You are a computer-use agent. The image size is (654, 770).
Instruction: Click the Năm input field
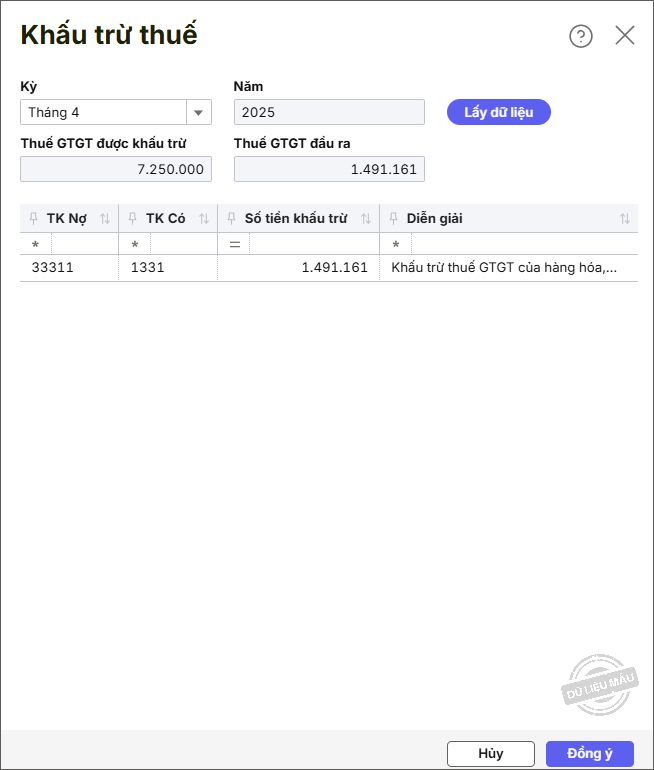pyautogui.click(x=329, y=113)
